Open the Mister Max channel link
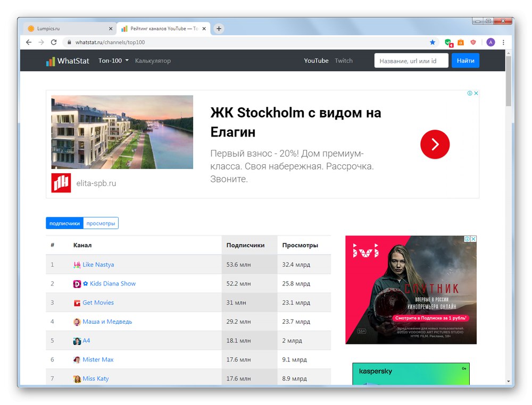532x405 pixels. tap(98, 360)
